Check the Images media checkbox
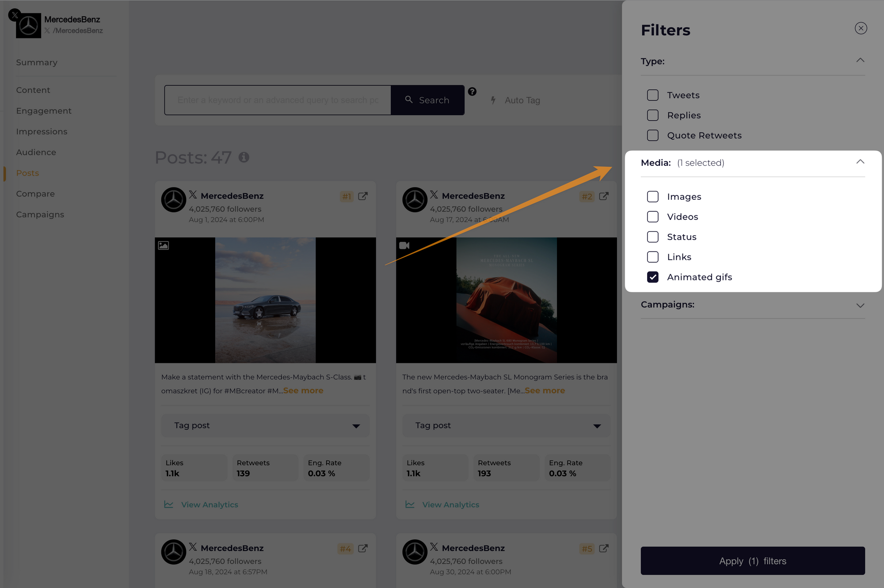 (x=652, y=197)
